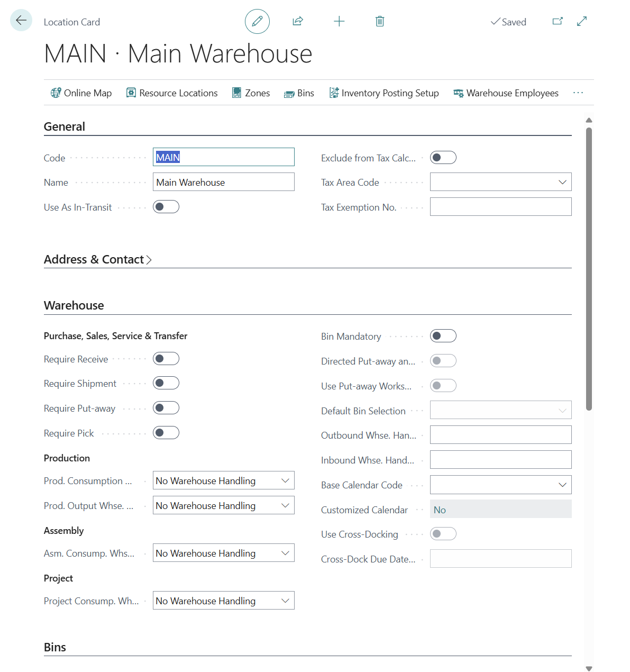
Task: Open Prod. Consumption Whse. handling dropdown
Action: pyautogui.click(x=285, y=480)
